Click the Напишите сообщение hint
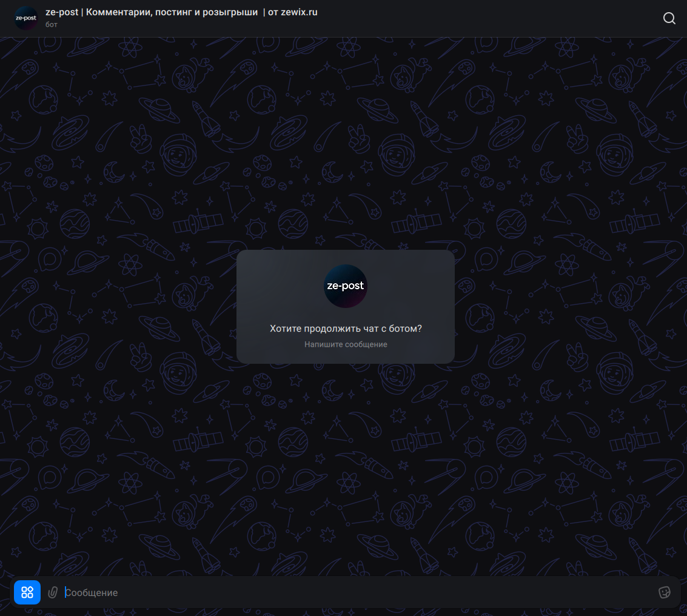 pos(346,344)
